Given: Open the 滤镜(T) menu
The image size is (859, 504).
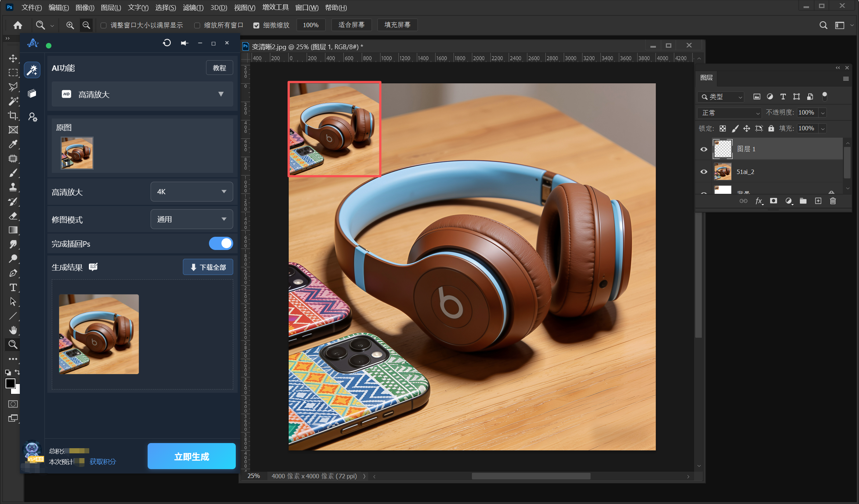Looking at the screenshot, I should coord(193,7).
